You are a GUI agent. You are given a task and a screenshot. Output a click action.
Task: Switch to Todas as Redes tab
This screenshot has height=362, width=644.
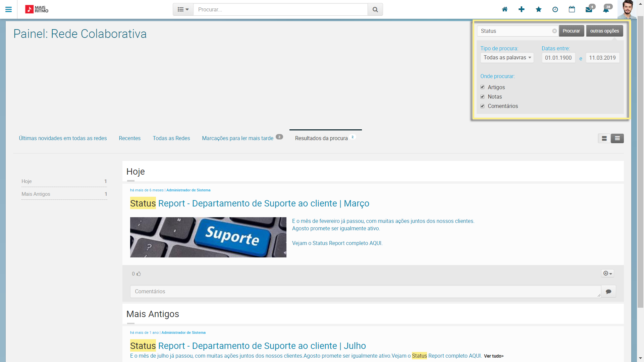tap(171, 138)
